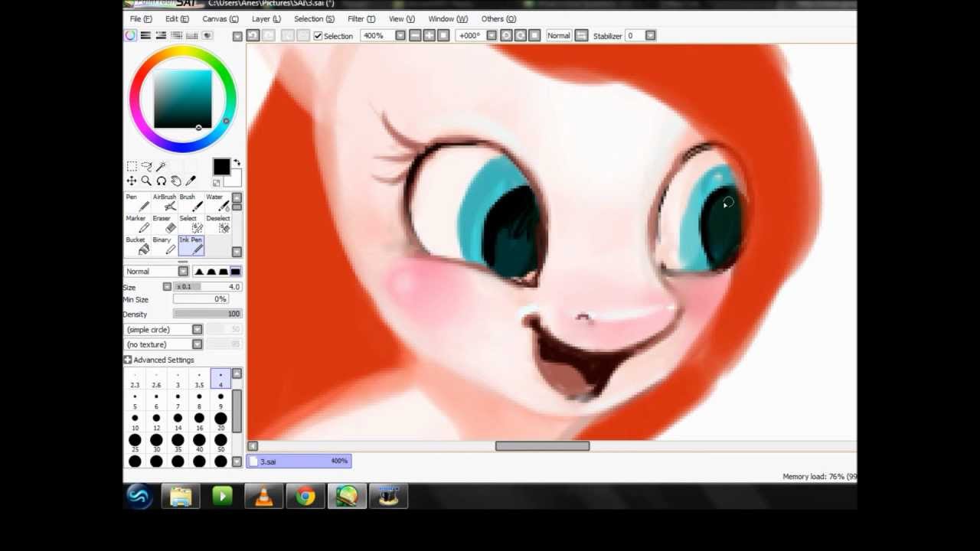Open the Canvas menu
The image size is (980, 551).
tap(220, 18)
